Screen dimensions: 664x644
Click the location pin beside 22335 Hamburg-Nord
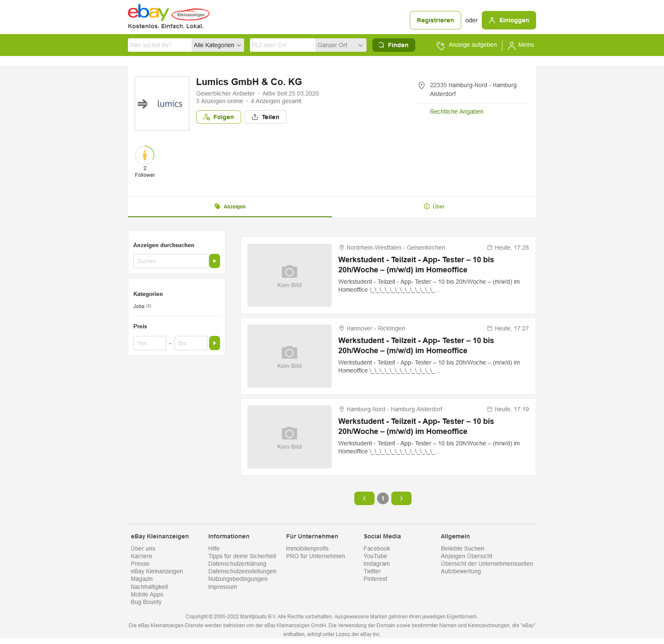click(x=422, y=85)
